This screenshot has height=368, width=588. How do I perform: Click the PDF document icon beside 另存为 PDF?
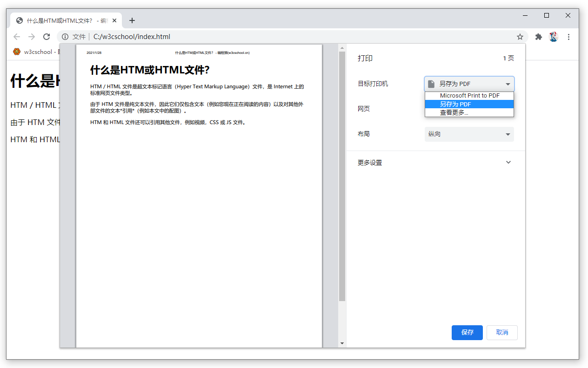point(431,84)
